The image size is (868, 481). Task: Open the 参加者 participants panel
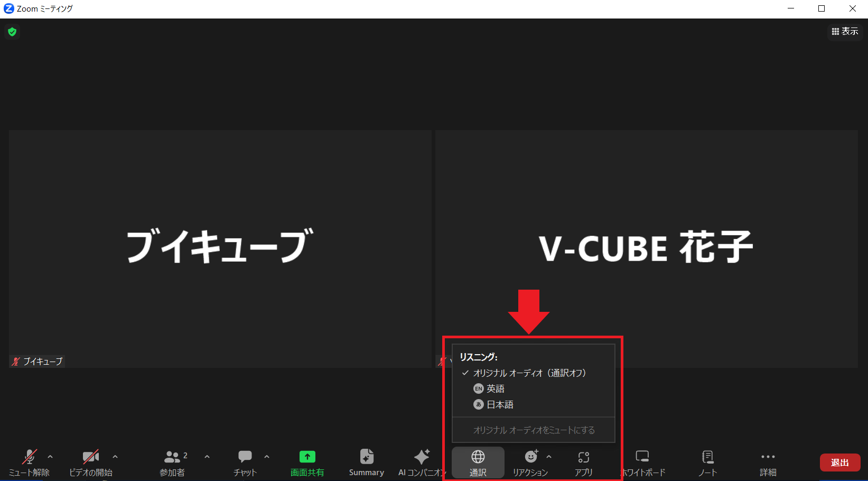click(x=173, y=463)
